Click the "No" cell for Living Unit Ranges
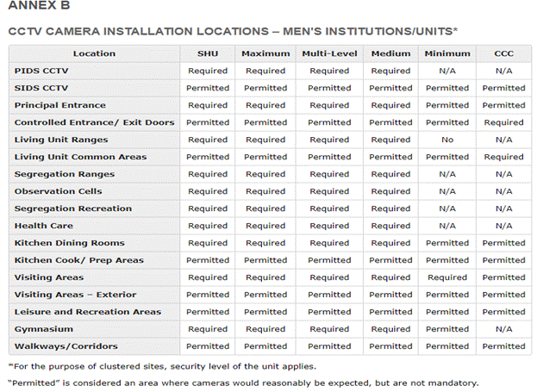The height and width of the screenshot is (392, 537). (447, 140)
